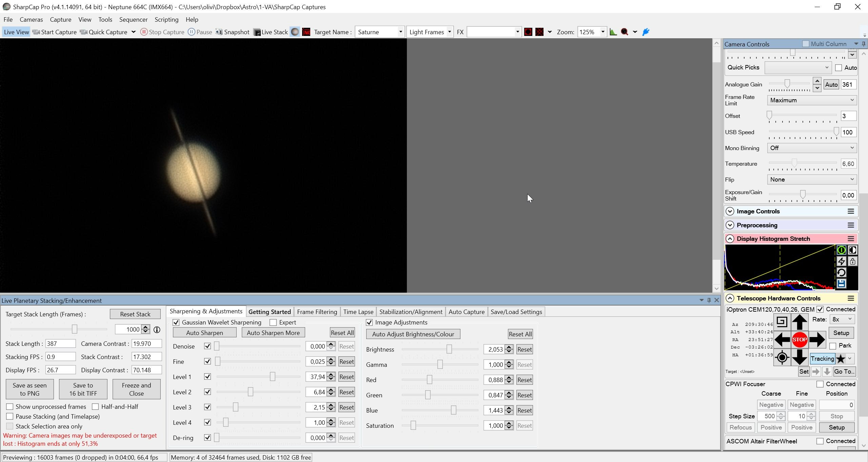Image resolution: width=868 pixels, height=462 pixels.
Task: Open the Flip dropdown set to None
Action: click(812, 180)
